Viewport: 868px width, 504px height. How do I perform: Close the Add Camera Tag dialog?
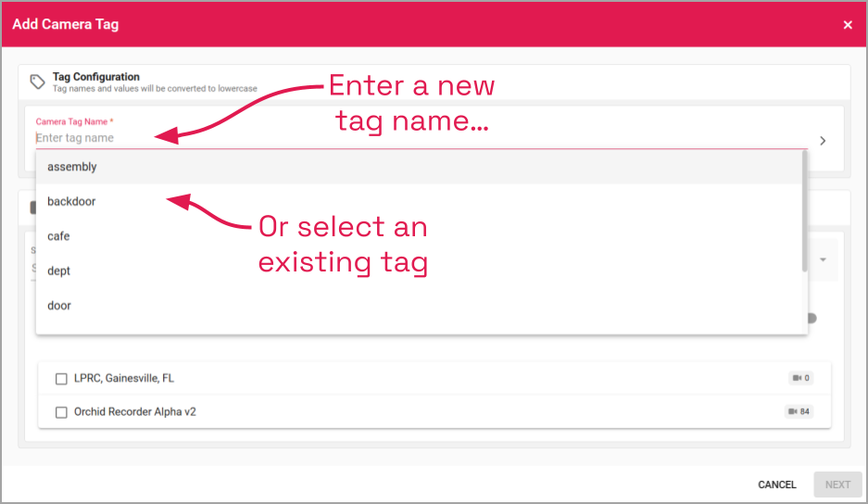click(848, 25)
